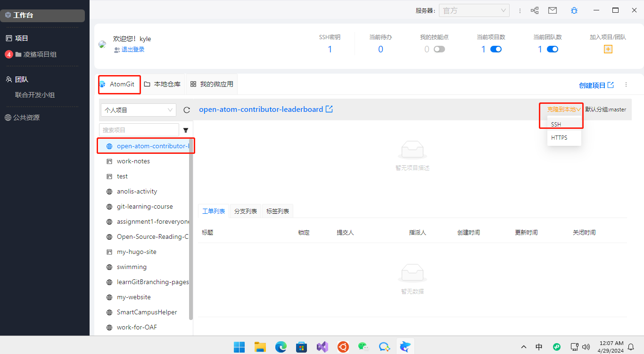
Task: Open Windows notification bell
Action: point(631,347)
